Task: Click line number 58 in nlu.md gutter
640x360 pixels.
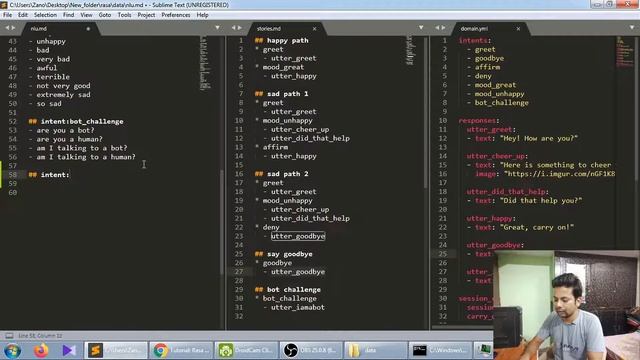Action: 13,175
